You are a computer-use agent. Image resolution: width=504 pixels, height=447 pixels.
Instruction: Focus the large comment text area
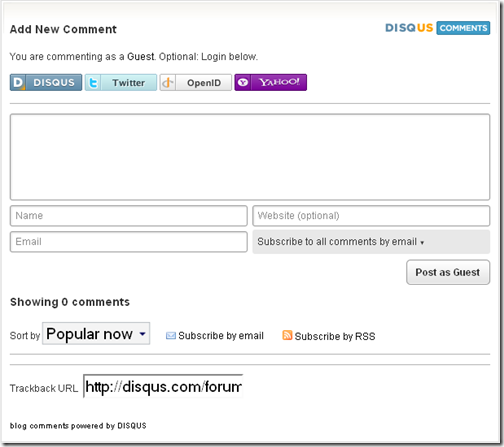(x=250, y=157)
